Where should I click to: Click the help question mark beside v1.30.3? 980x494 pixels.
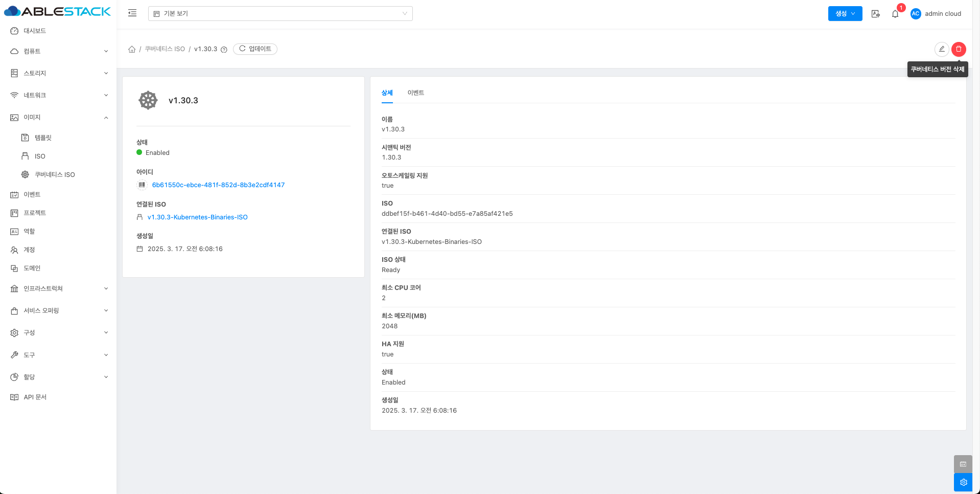(x=224, y=50)
